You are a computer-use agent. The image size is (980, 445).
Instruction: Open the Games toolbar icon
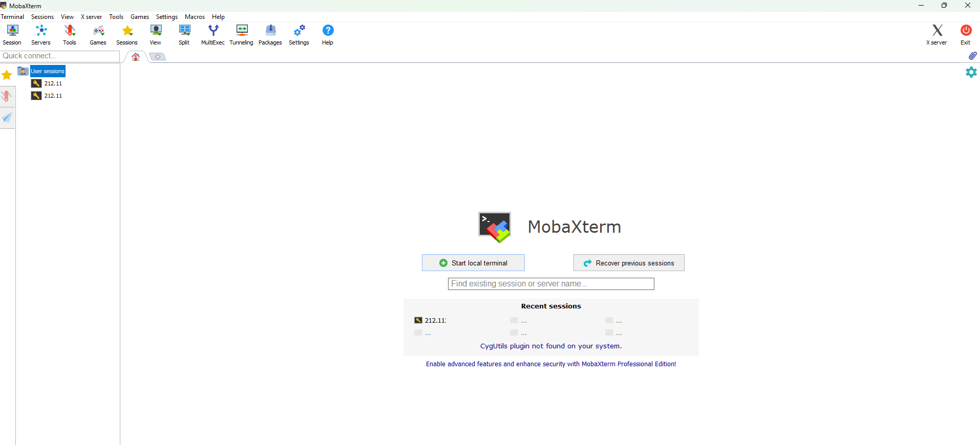point(98,35)
